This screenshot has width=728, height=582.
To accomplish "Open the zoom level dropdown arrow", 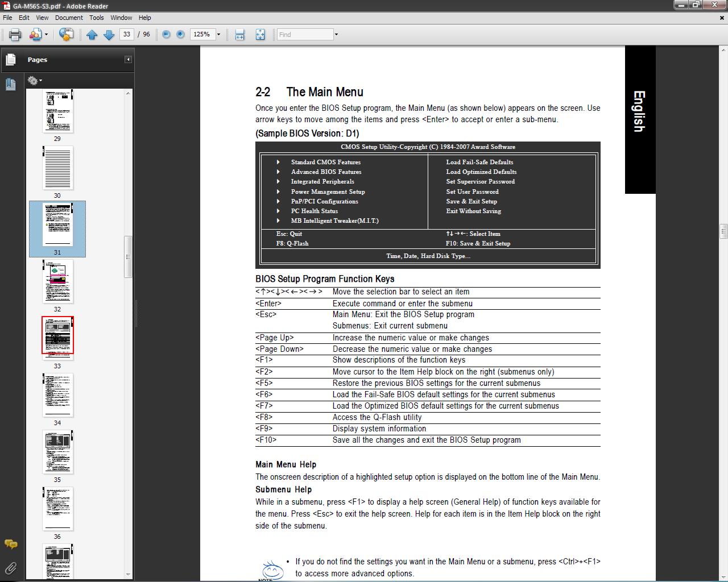I will tap(218, 35).
